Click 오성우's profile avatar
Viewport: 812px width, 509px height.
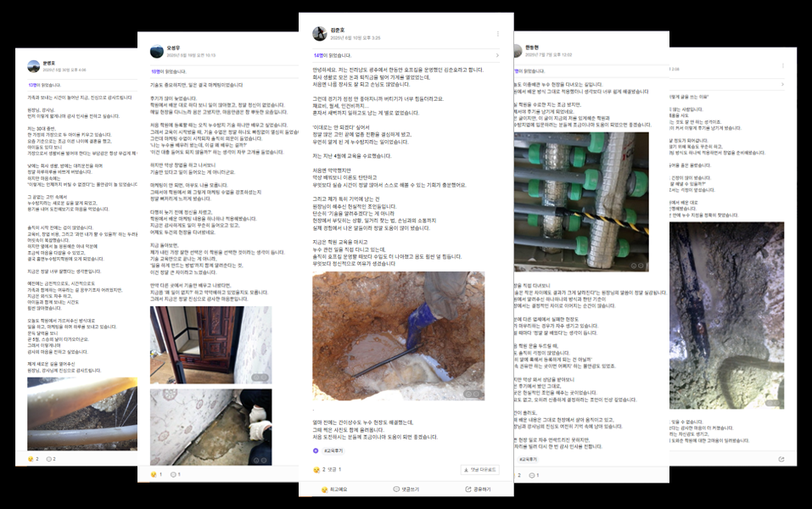(156, 51)
